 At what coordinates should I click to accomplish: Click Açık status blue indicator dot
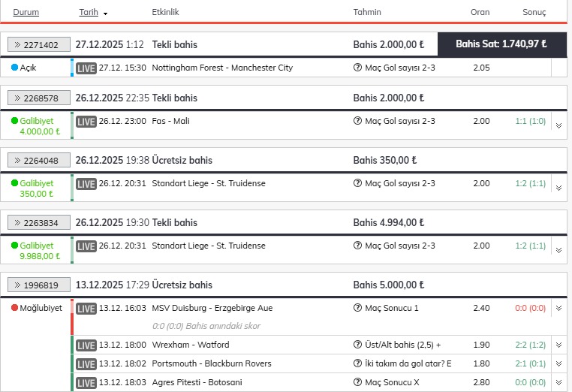(x=14, y=67)
